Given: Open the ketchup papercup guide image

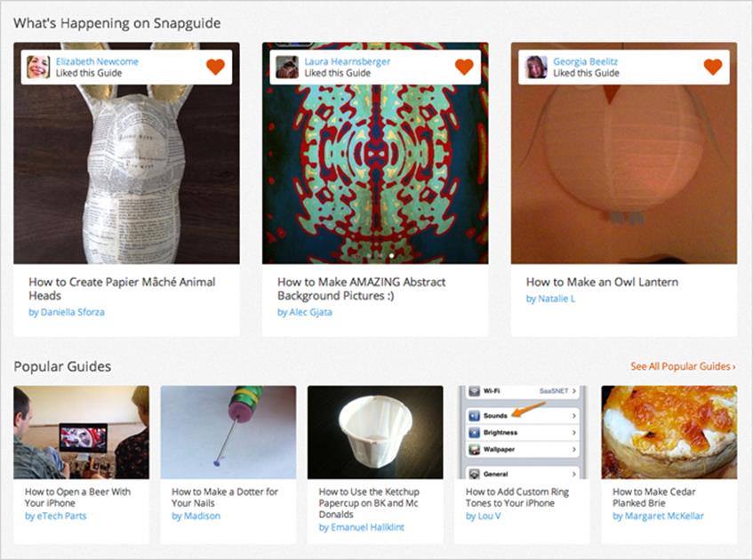Looking at the screenshot, I should pyautogui.click(x=375, y=432).
